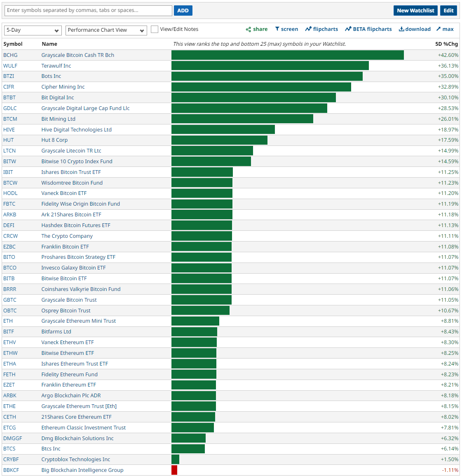The width and height of the screenshot is (462, 476).
Task: Click the share link with its icon
Action: pyautogui.click(x=256, y=29)
